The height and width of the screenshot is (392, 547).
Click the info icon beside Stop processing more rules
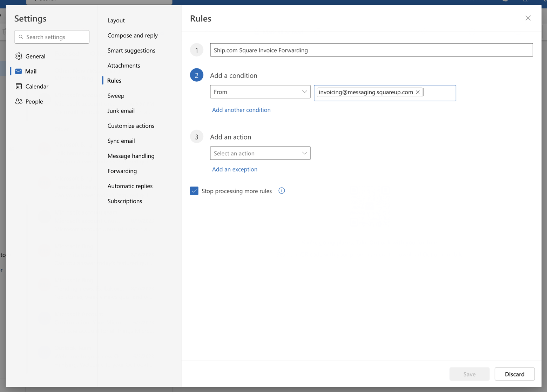point(281,190)
